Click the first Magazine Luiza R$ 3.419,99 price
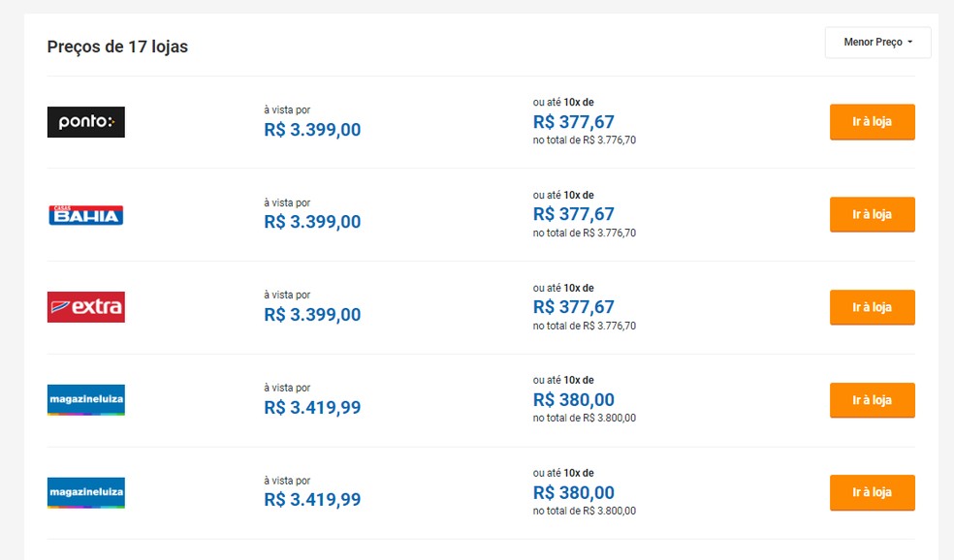Viewport: 954px width, 560px height. [312, 408]
